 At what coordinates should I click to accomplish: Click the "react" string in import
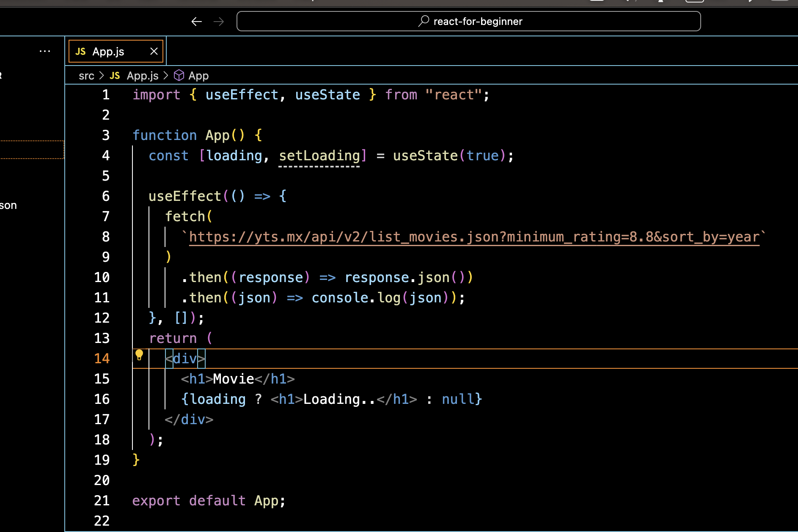454,95
